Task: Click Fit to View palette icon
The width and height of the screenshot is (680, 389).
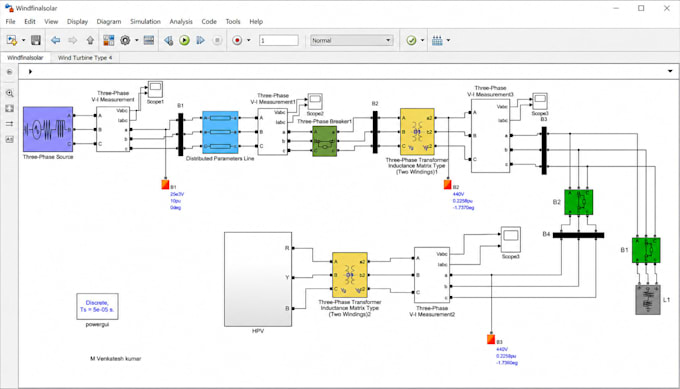Action: pyautogui.click(x=10, y=108)
